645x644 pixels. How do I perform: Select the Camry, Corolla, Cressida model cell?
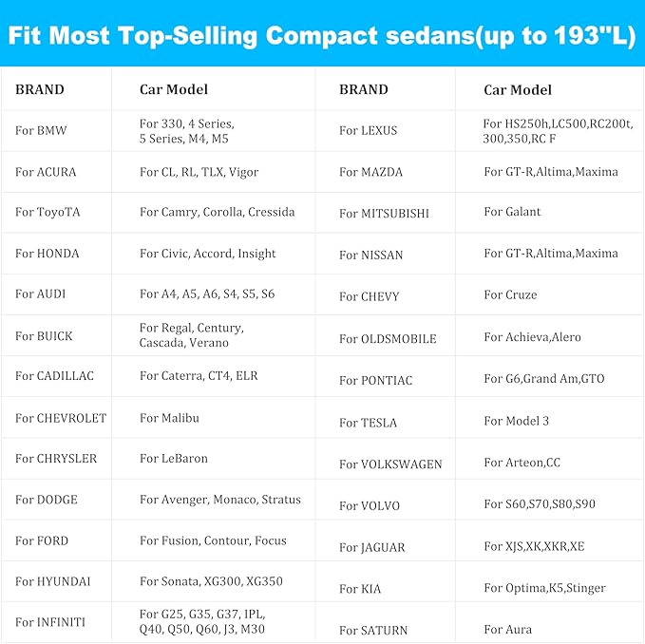click(214, 212)
